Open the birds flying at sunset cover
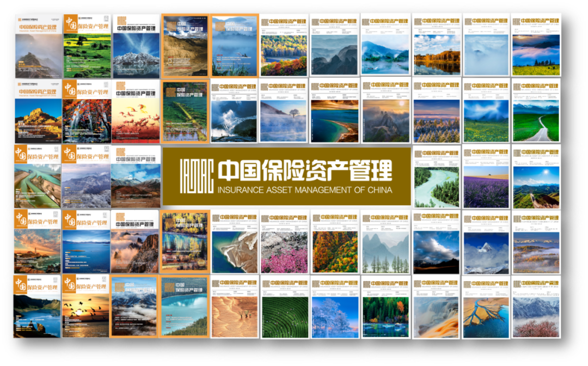 (86, 307)
